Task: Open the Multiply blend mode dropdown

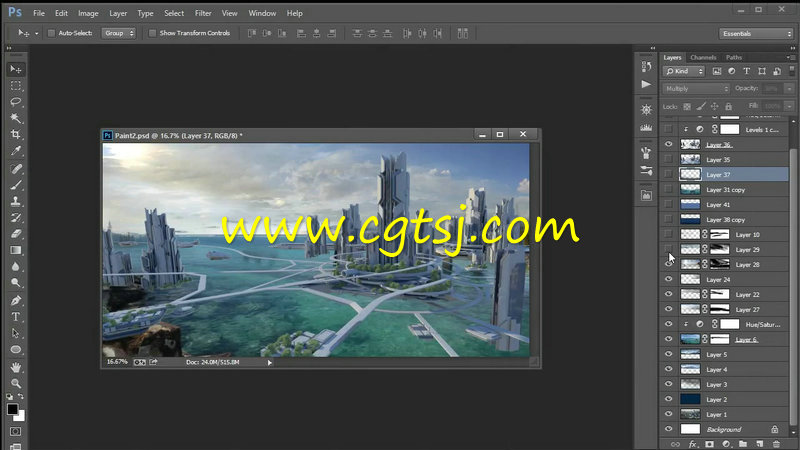Action: [696, 89]
